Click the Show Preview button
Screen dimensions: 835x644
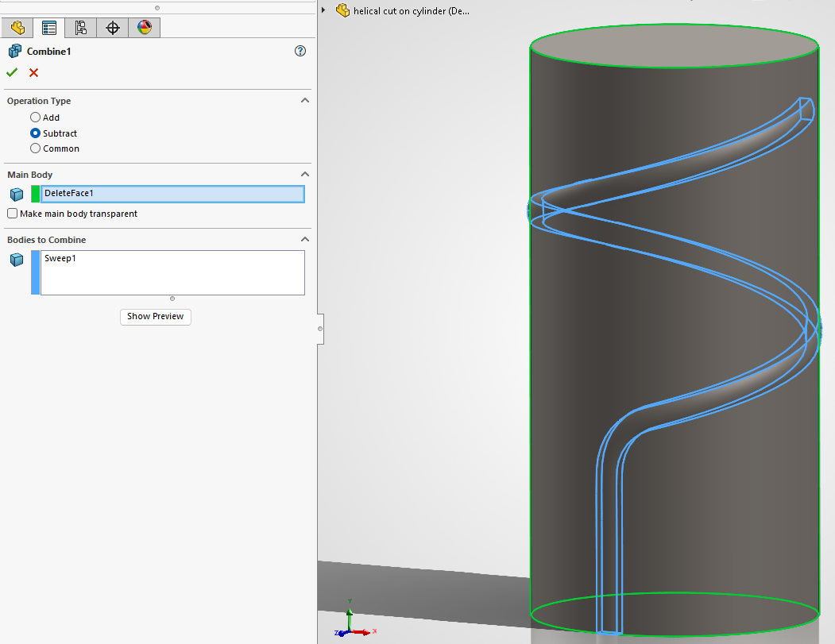(x=156, y=317)
